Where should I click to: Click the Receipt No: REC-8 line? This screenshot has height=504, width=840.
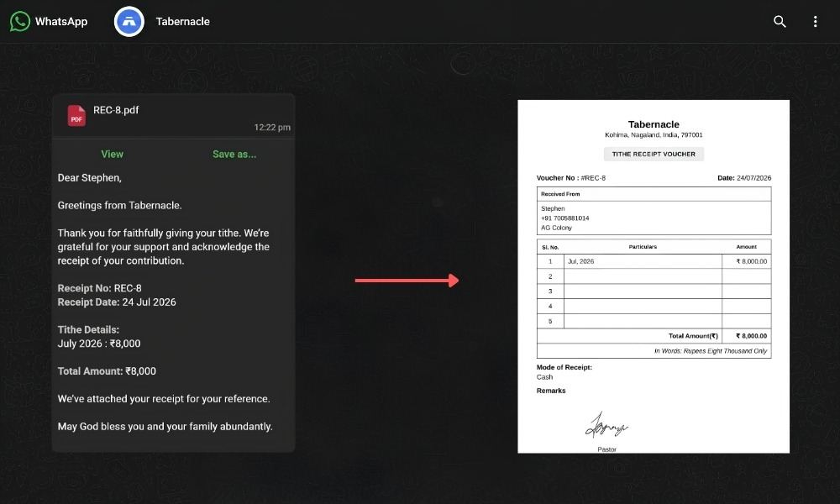100,288
